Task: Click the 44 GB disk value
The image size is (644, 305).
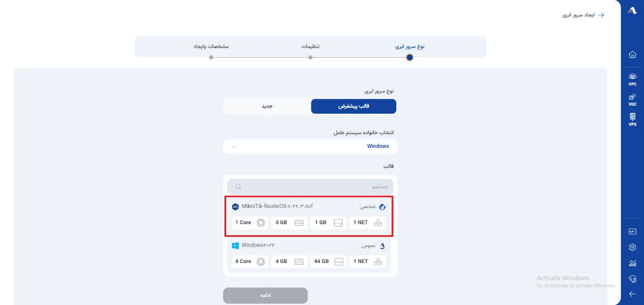Action: click(322, 261)
